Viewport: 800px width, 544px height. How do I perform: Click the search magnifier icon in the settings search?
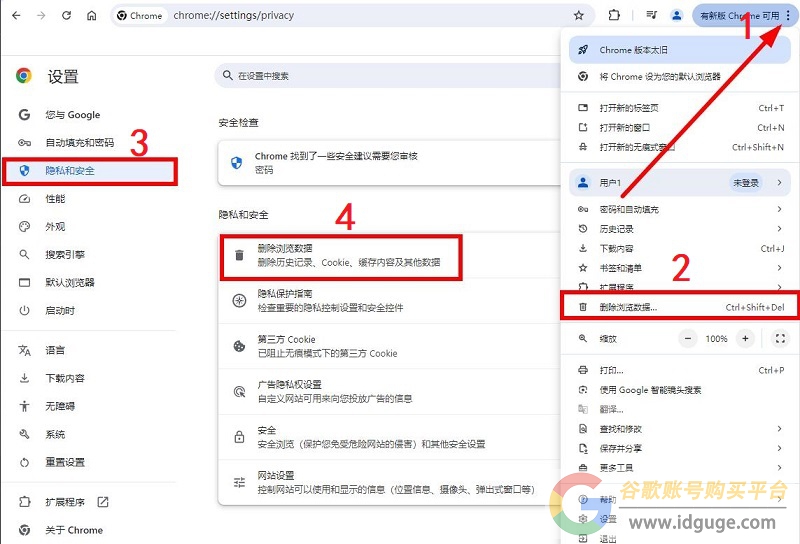(228, 76)
